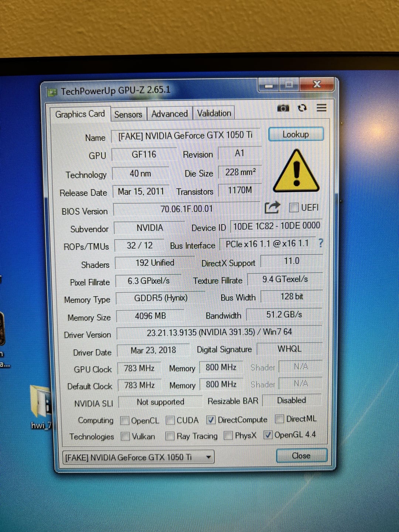The width and height of the screenshot is (399, 532).
Task: Click the Memory Size field 4096 MB
Action: (150, 316)
